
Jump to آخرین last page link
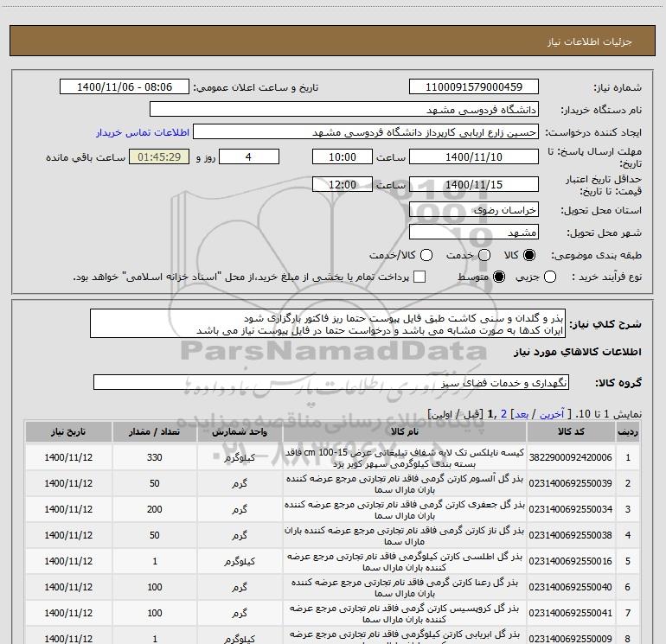point(552,414)
